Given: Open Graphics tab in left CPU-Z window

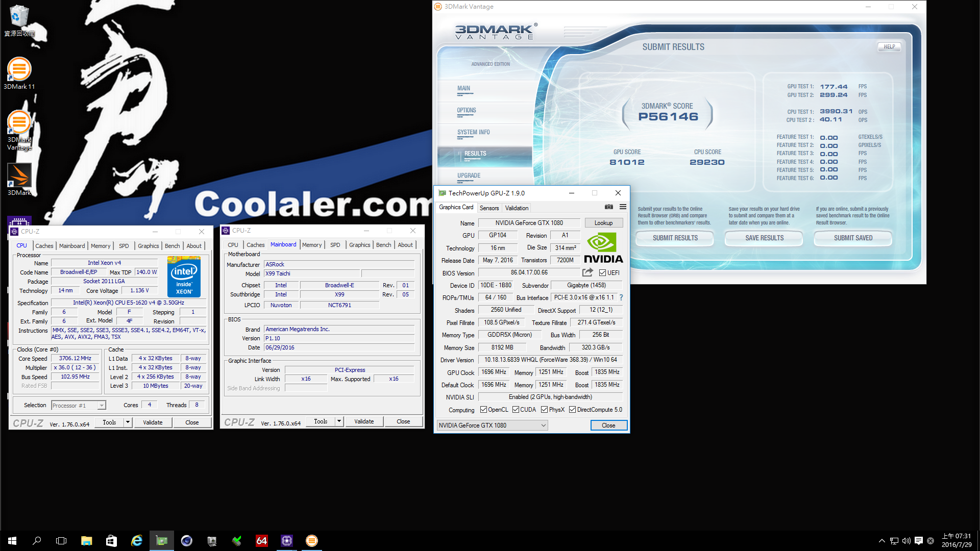Looking at the screenshot, I should pos(148,246).
